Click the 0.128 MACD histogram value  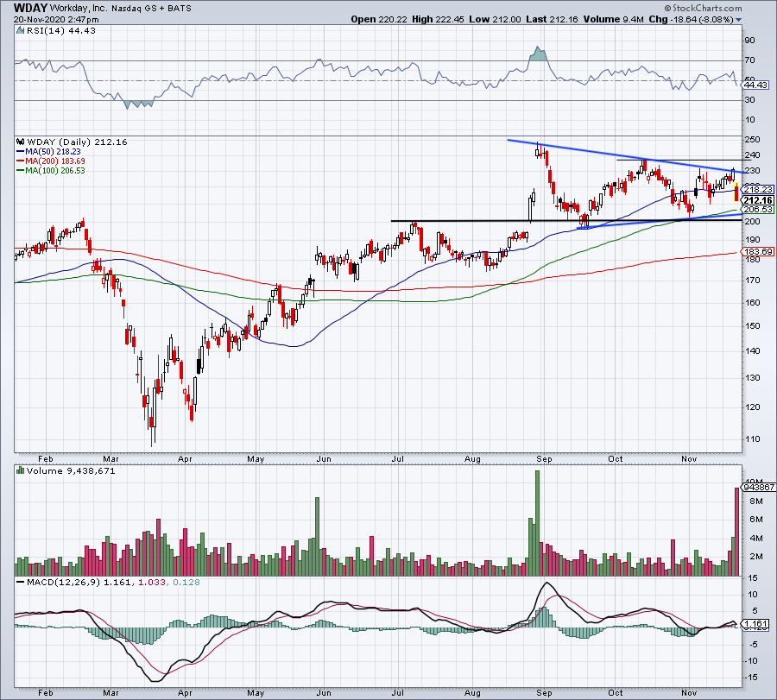186,582
